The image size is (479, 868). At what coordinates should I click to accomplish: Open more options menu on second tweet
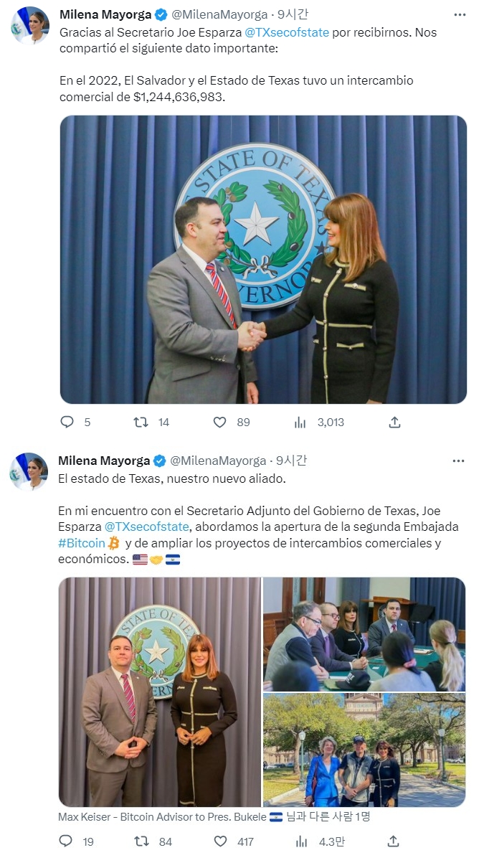(458, 461)
